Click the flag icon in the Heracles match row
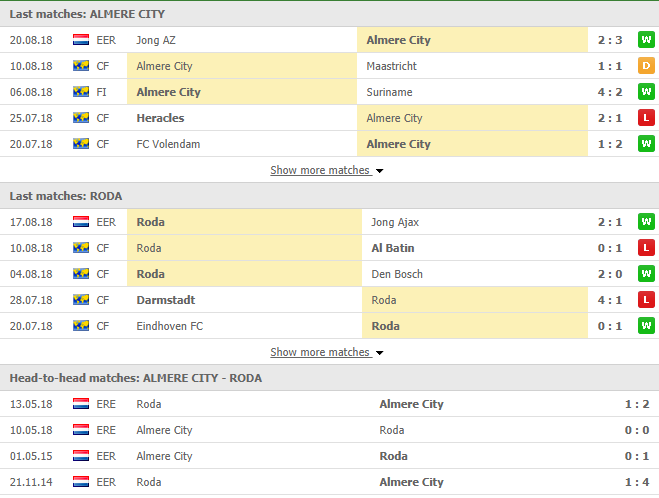The height and width of the screenshot is (498, 659). 81,118
